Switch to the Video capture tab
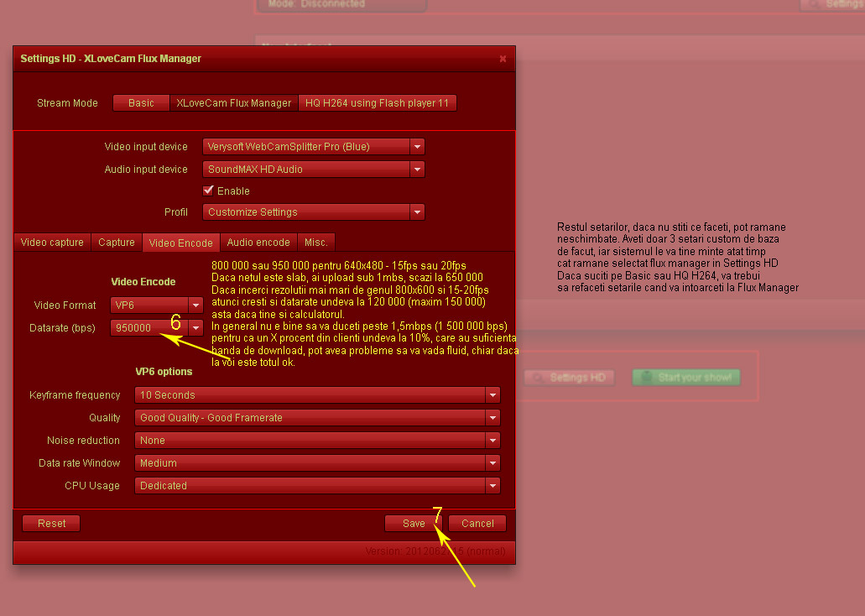The height and width of the screenshot is (616, 865). 52,243
